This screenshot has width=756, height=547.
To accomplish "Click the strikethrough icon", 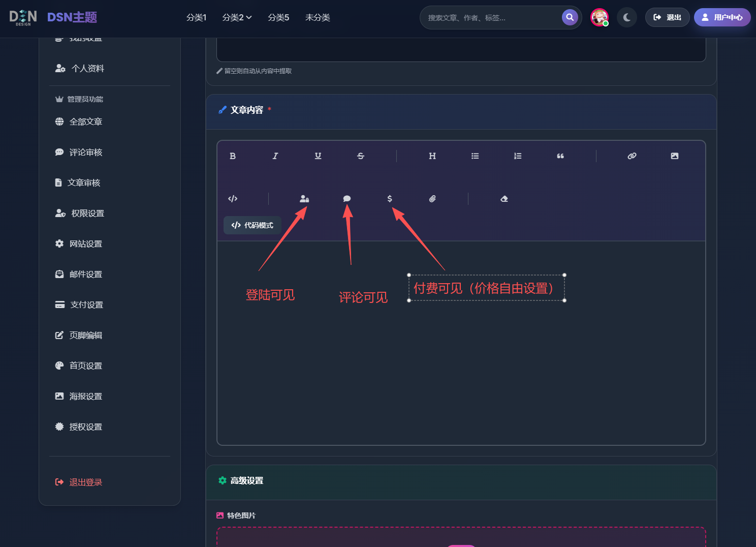I will tap(361, 156).
